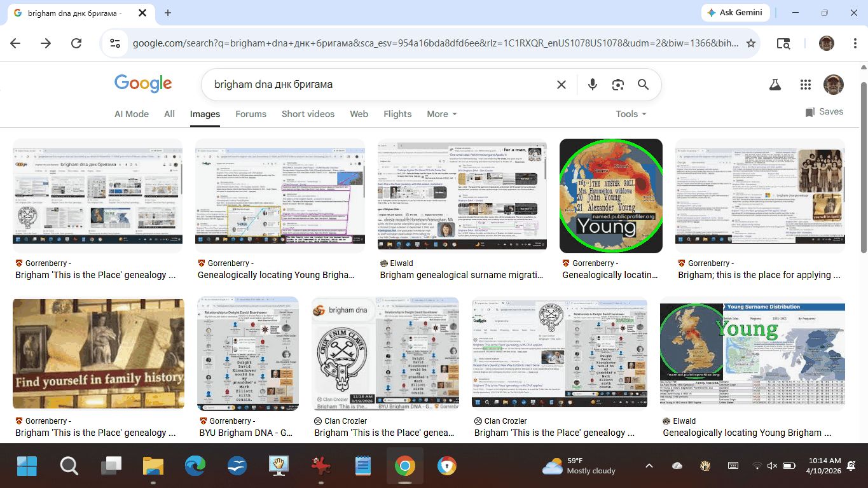
Task: Open site information controls in address bar
Action: (x=115, y=43)
